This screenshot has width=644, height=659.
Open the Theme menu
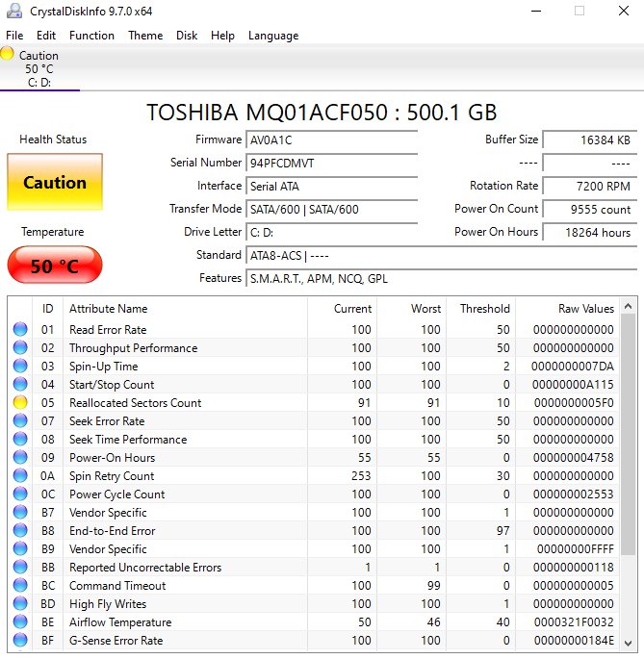tap(145, 36)
